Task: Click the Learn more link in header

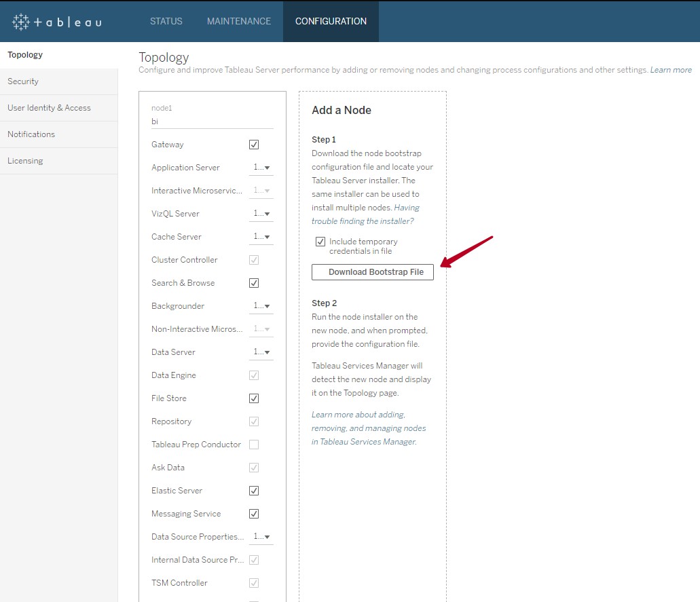Action: 671,70
